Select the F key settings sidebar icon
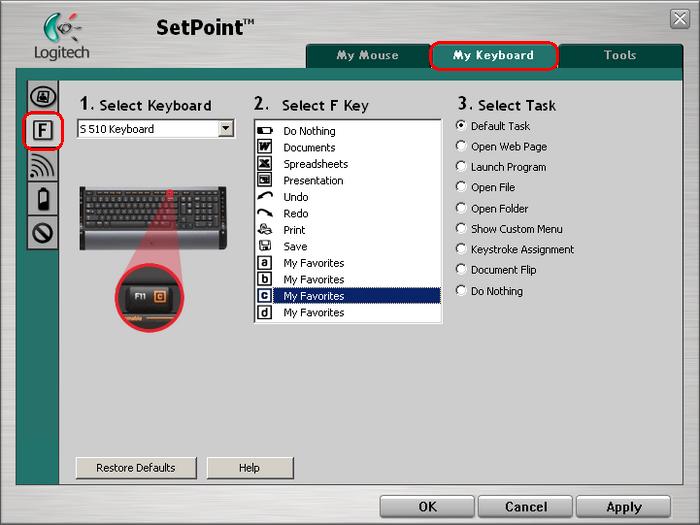The image size is (700, 525). point(43,130)
